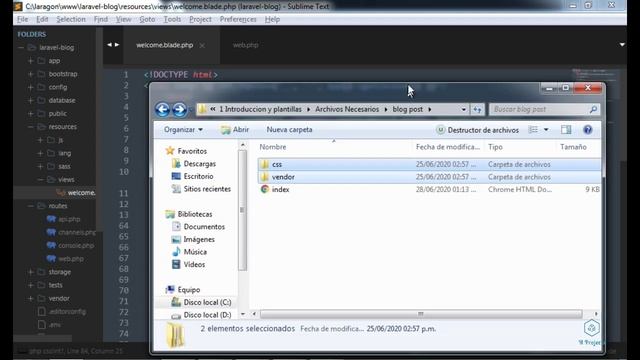The height and width of the screenshot is (360, 640).
Task: Close the welcome.blade.php tab
Action: [202, 45]
